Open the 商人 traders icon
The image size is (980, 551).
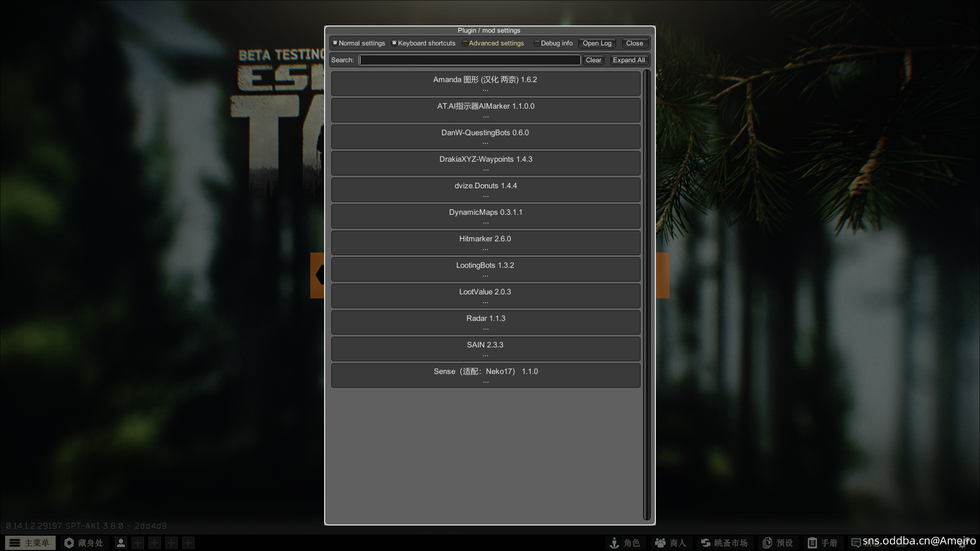click(x=670, y=543)
